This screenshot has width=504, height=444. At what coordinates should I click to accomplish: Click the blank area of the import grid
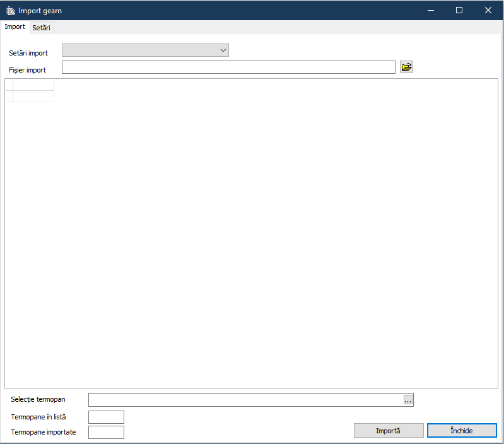click(252, 240)
